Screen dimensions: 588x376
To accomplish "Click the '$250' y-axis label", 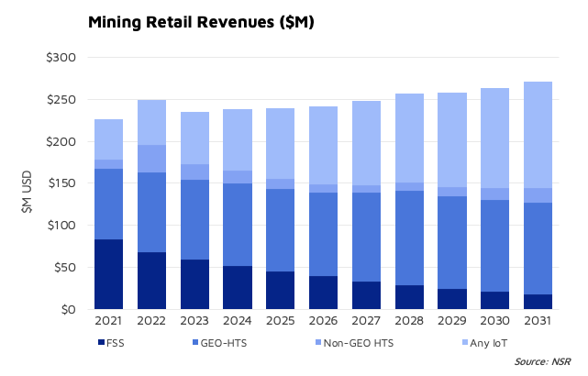I will [61, 100].
